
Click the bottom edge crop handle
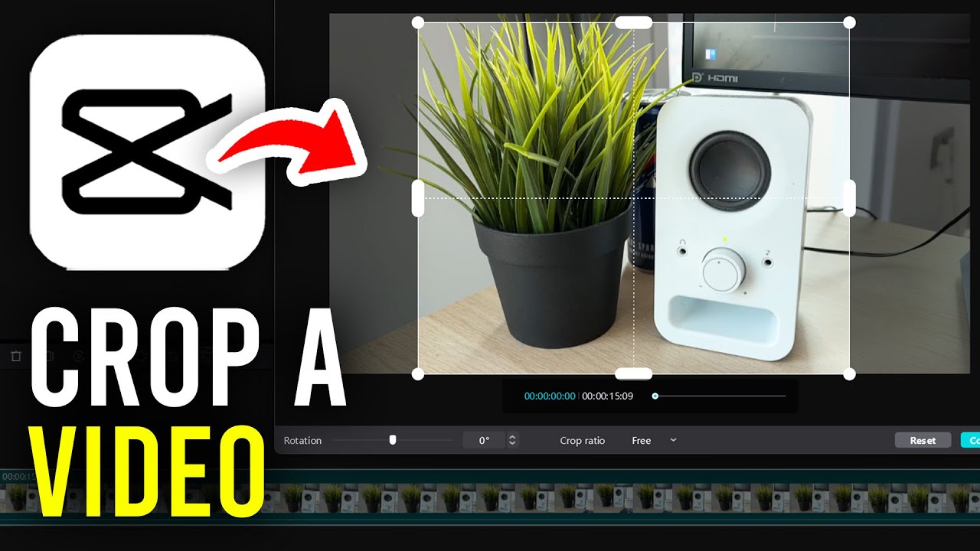(x=634, y=373)
